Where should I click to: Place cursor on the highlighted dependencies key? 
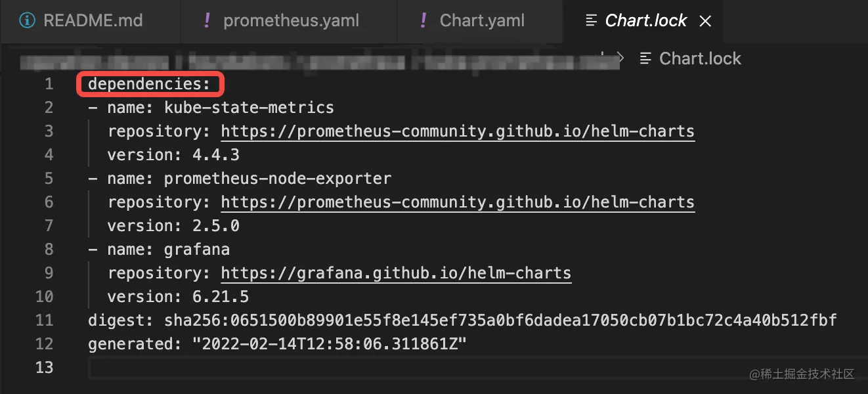pos(148,84)
